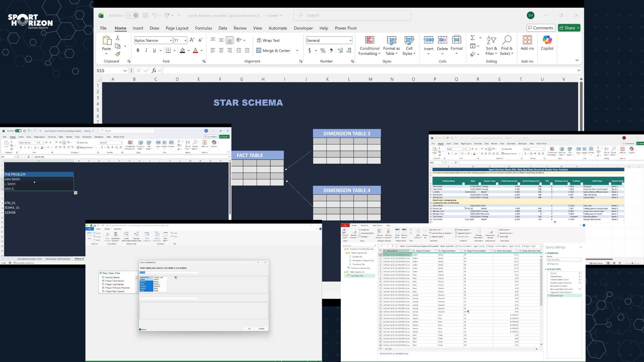Screen dimensions: 644x362
Task: Toggle the Active checkbox in the Create Relationship dialog
Action: (x=140, y=329)
